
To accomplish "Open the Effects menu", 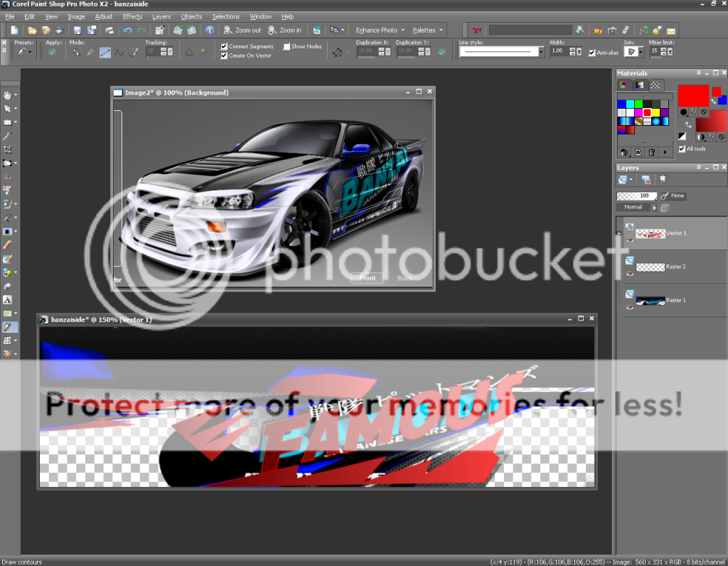I will click(x=132, y=16).
